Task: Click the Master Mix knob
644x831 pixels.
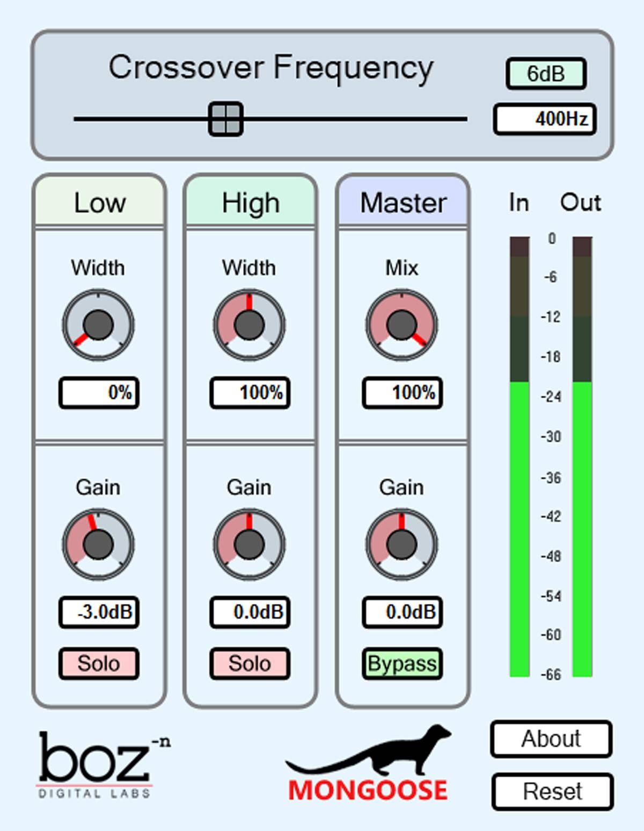Action: pos(401,325)
